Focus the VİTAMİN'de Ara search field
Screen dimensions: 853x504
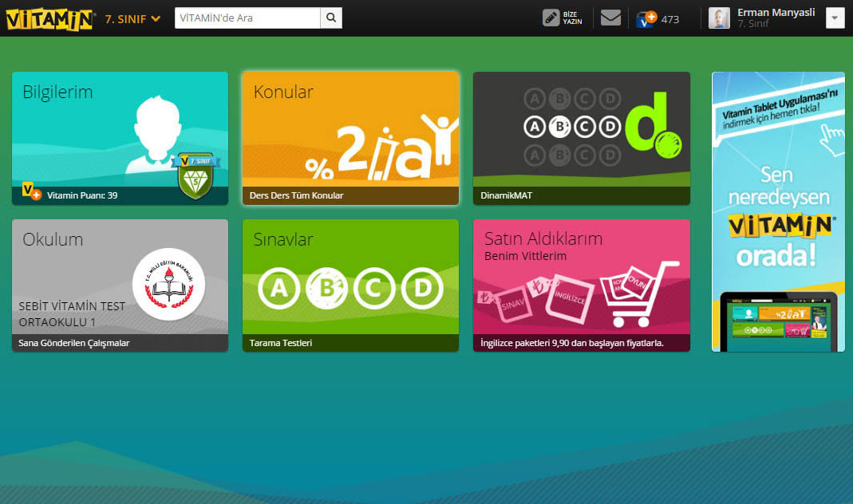pos(247,18)
